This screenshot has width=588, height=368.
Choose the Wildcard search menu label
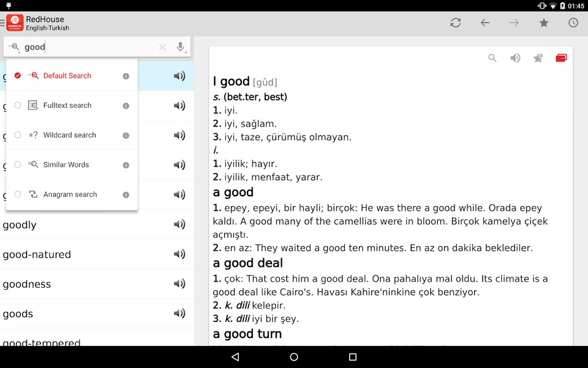tap(69, 135)
